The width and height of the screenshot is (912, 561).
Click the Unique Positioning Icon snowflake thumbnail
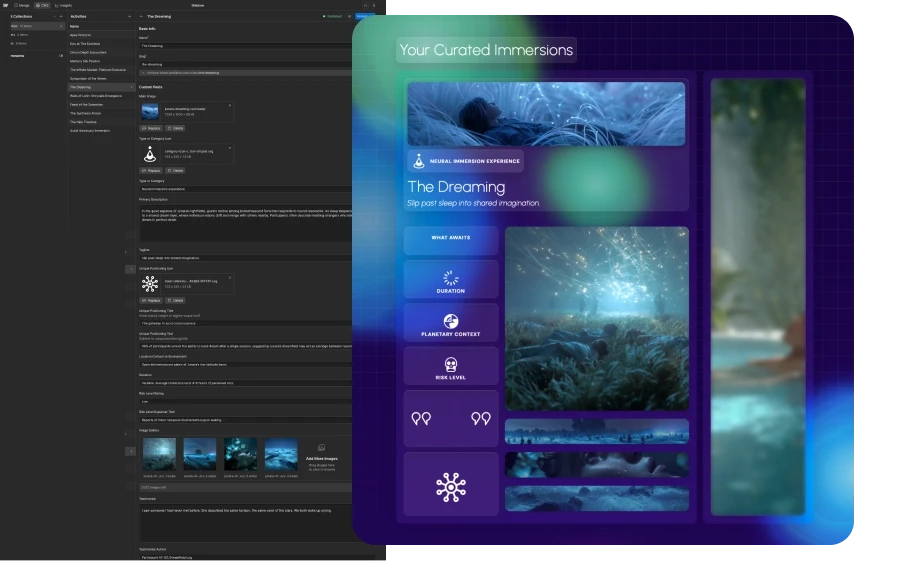pyautogui.click(x=150, y=284)
